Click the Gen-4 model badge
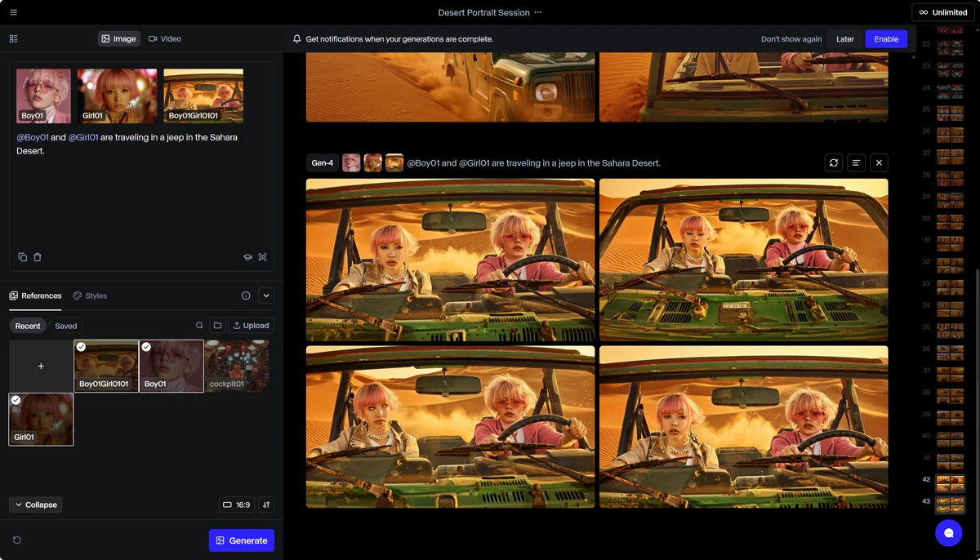 tap(323, 162)
